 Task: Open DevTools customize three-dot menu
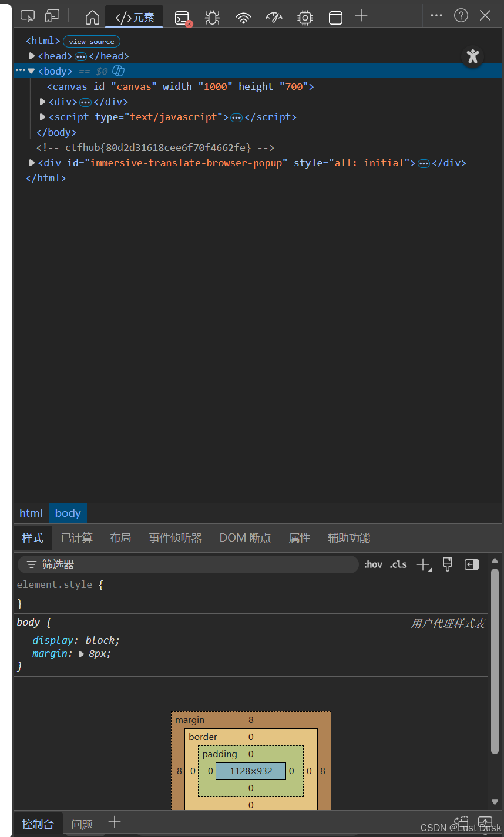(436, 16)
